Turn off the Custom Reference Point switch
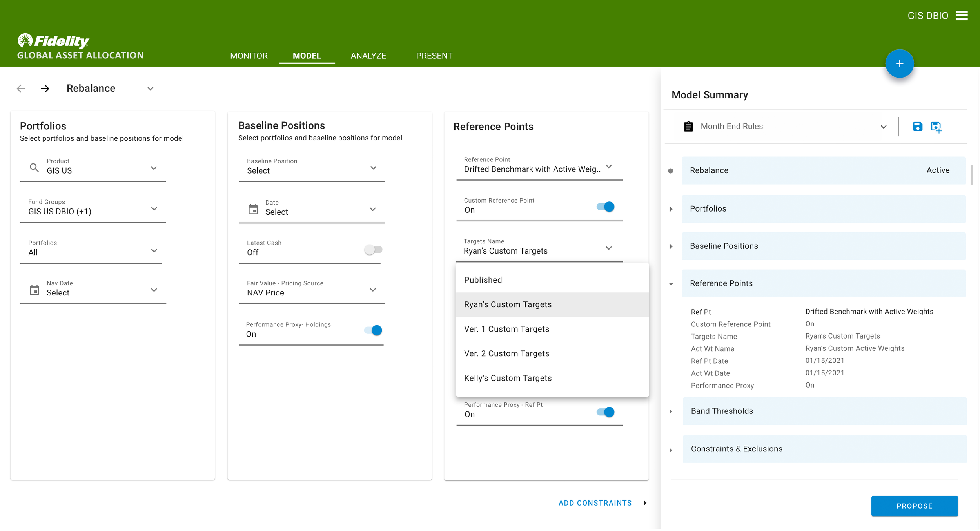980x531 pixels. 605,207
